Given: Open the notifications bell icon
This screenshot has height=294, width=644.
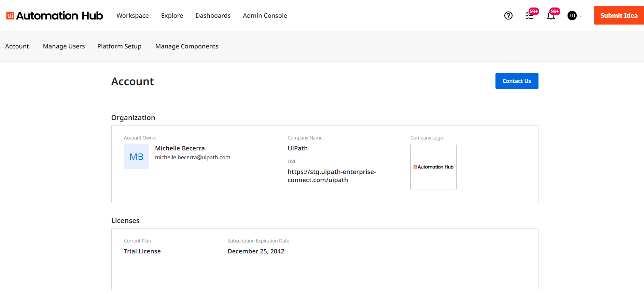Looking at the screenshot, I should coord(550,16).
